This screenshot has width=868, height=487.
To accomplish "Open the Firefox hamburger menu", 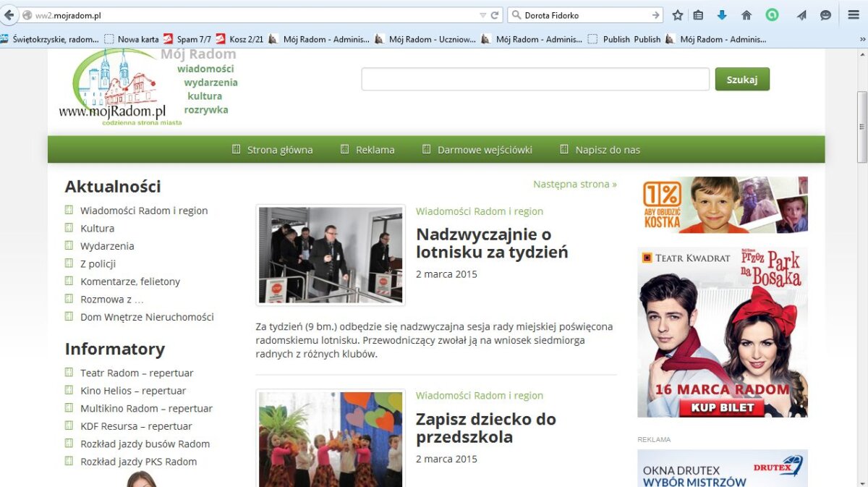I will click(x=854, y=15).
